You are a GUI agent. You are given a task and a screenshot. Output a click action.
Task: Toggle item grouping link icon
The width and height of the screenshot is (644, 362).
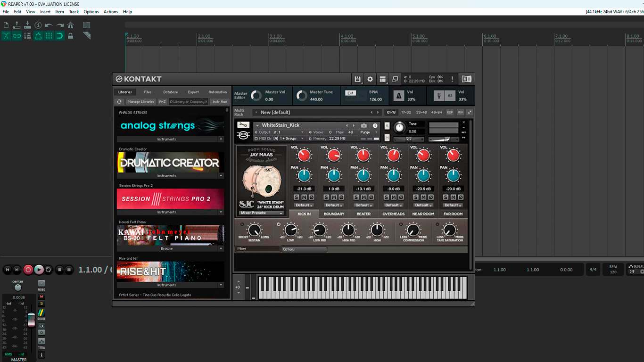coord(17,36)
